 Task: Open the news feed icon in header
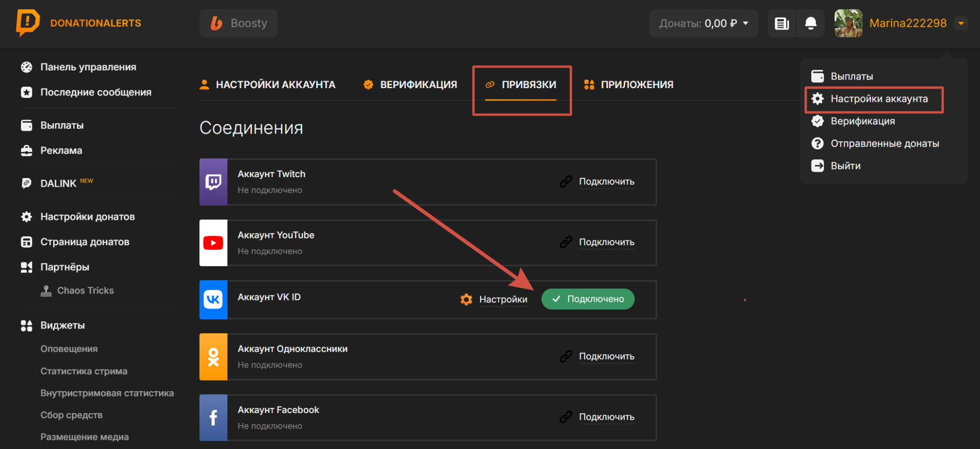[x=782, y=23]
